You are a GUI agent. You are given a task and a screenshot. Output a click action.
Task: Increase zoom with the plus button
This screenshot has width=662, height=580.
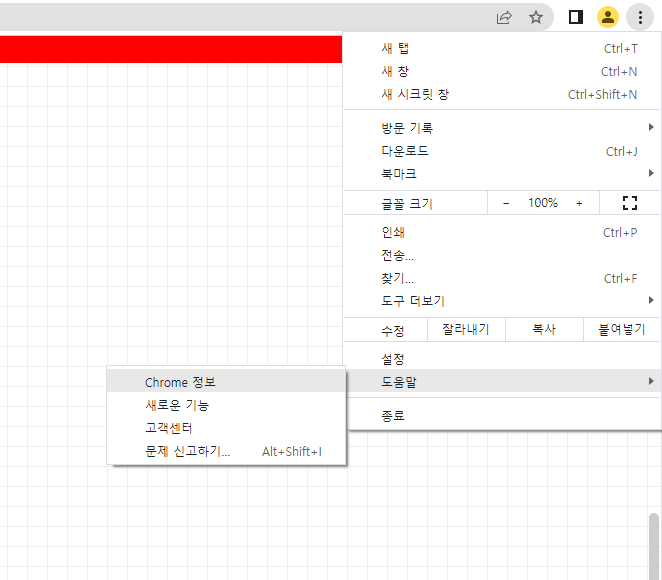(579, 203)
